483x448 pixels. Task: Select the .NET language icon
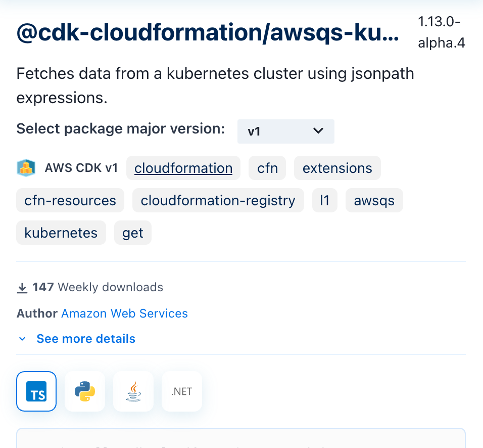(x=181, y=391)
